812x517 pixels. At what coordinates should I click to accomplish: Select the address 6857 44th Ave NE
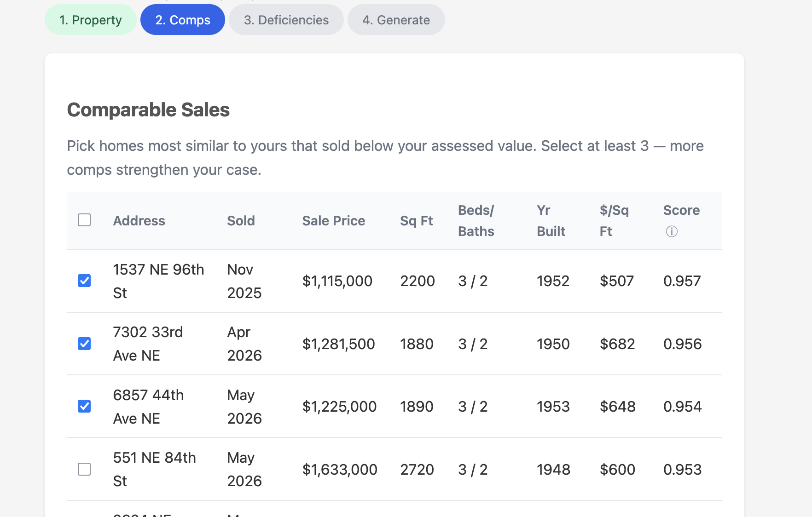(x=148, y=407)
